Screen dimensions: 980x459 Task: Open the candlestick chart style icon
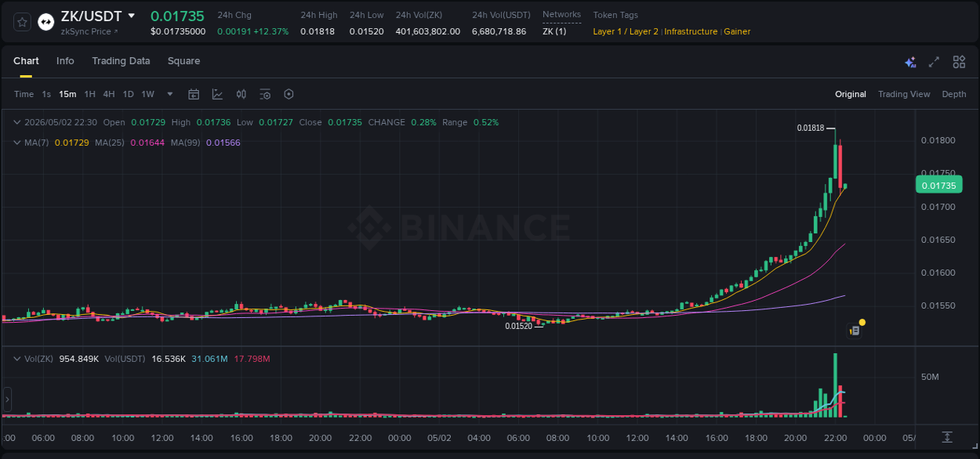(x=241, y=94)
